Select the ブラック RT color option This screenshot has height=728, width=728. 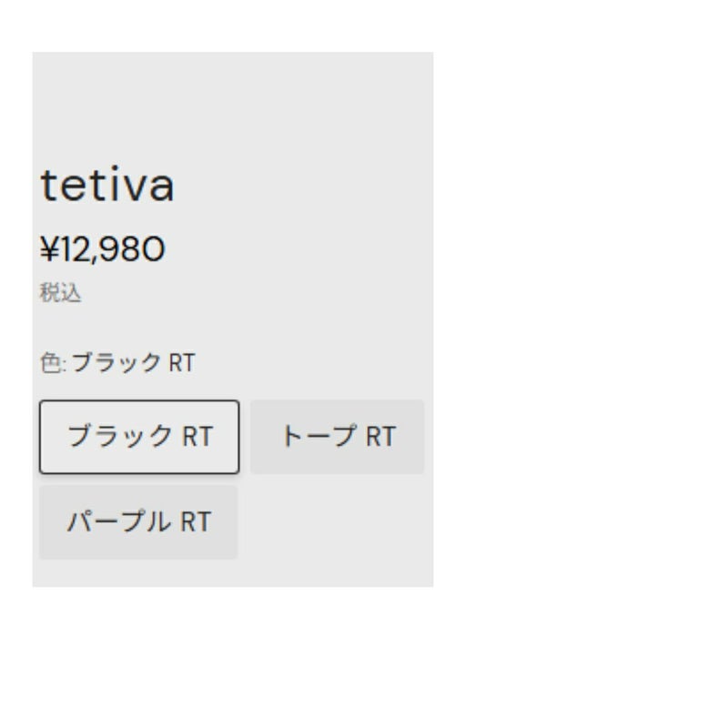pos(139,437)
